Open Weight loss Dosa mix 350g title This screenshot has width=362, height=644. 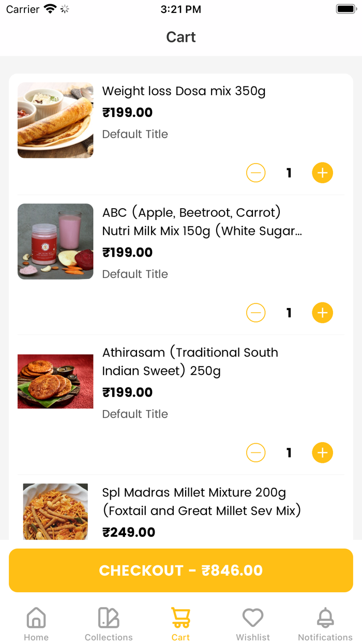[x=184, y=91]
